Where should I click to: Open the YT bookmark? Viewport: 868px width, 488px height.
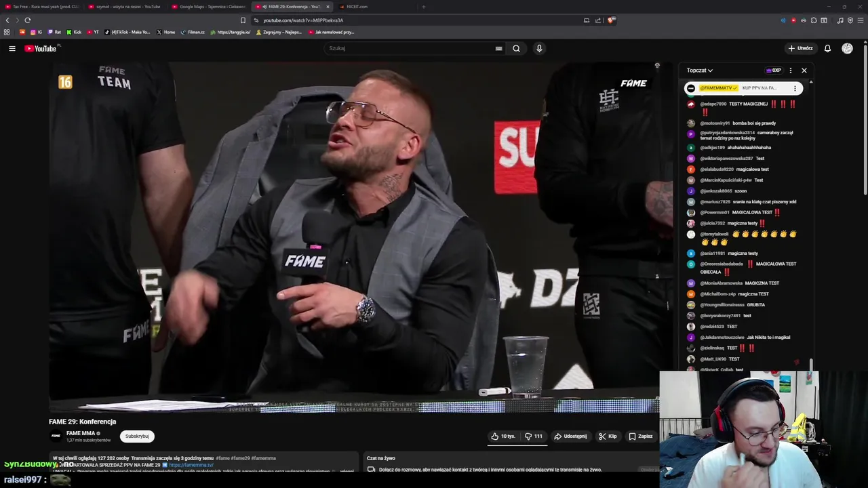[92, 32]
